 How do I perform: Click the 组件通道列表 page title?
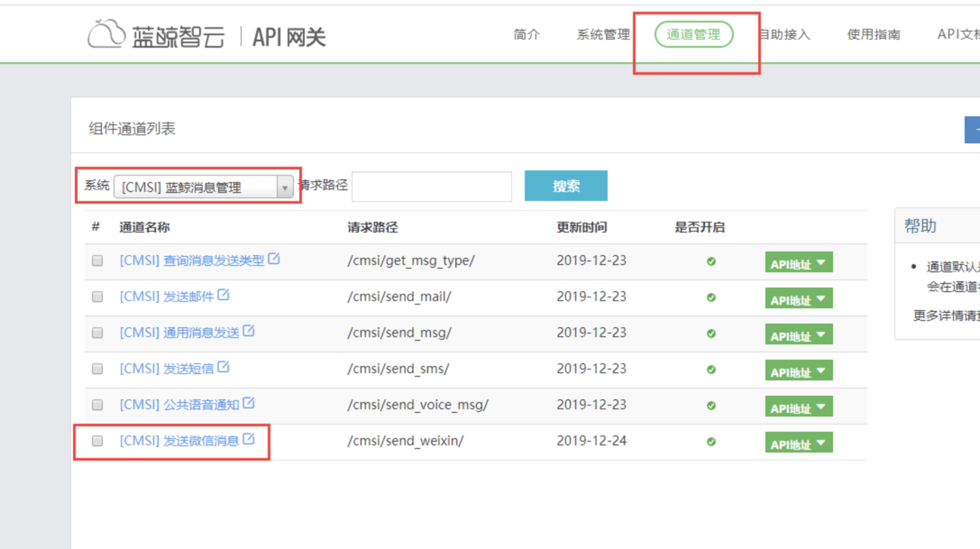[x=132, y=129]
